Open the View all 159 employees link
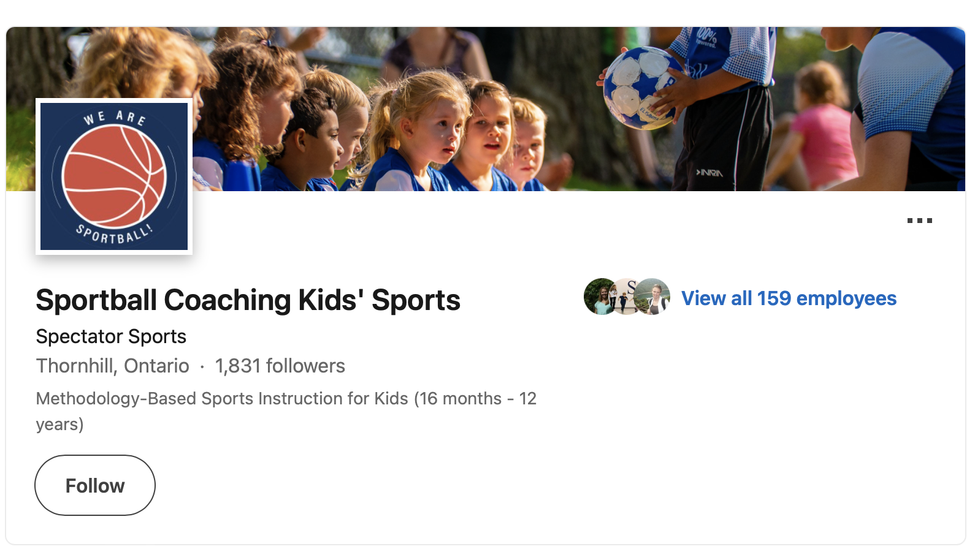The width and height of the screenshot is (975, 560). pyautogui.click(x=789, y=298)
